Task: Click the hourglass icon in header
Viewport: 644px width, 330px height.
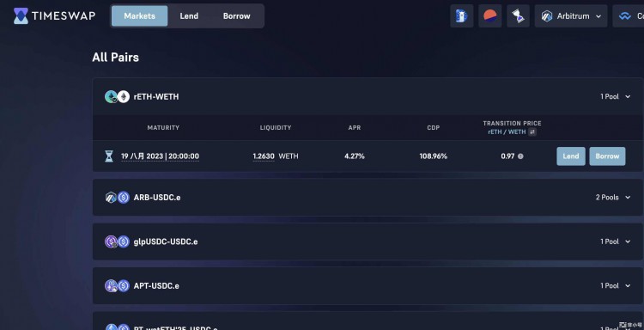Action: point(519,16)
